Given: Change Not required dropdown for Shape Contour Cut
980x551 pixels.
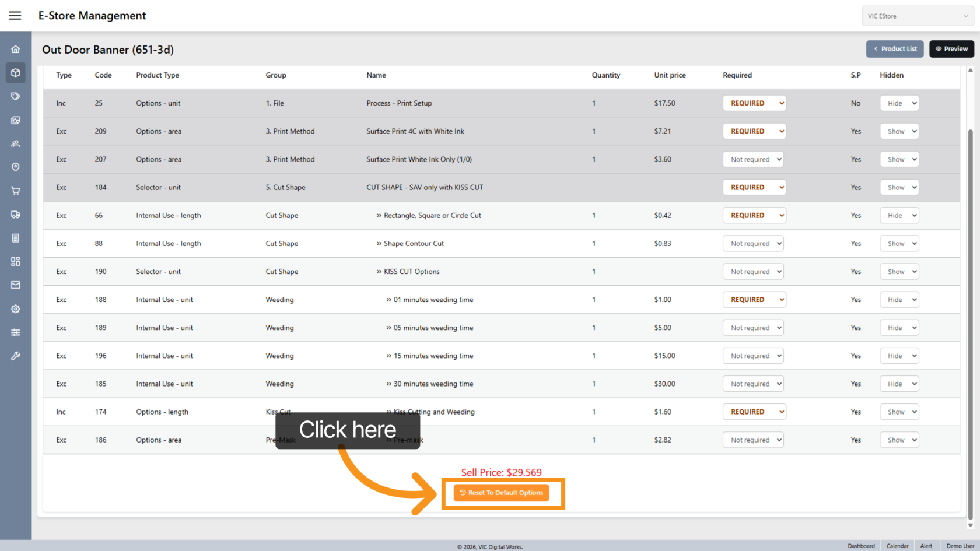Looking at the screenshot, I should (x=752, y=244).
